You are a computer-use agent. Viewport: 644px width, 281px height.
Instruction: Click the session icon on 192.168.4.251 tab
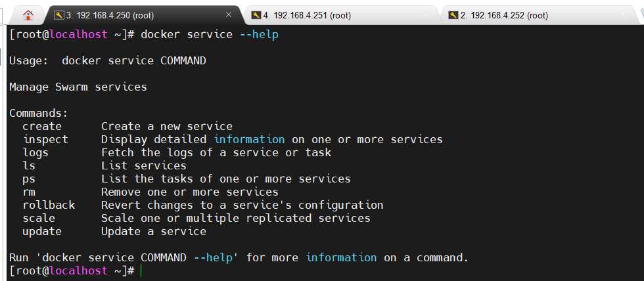(256, 15)
